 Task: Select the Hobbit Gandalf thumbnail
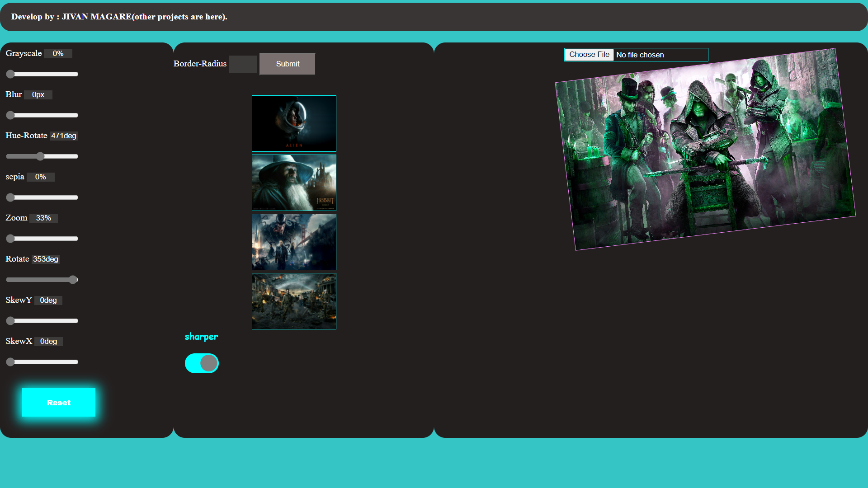[x=294, y=183]
